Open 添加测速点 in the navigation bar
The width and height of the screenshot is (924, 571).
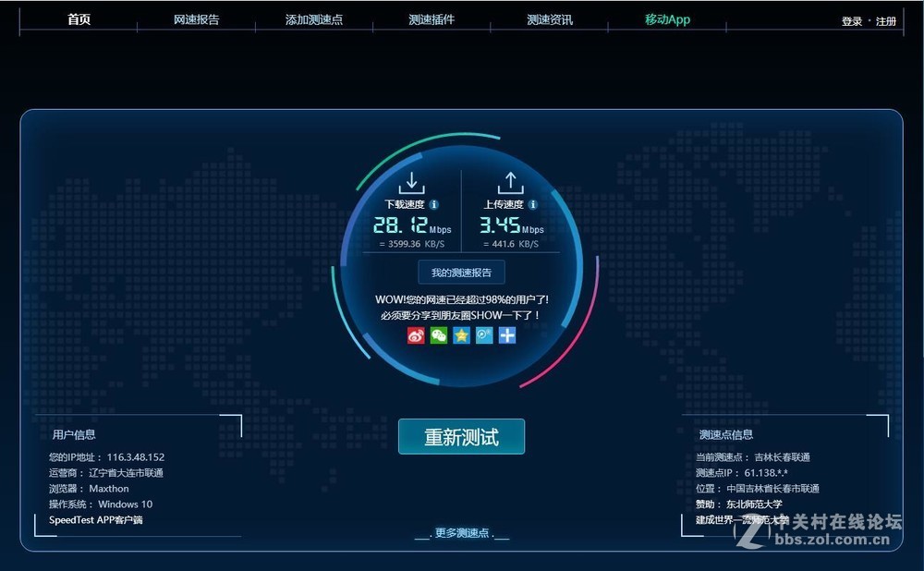[x=314, y=19]
